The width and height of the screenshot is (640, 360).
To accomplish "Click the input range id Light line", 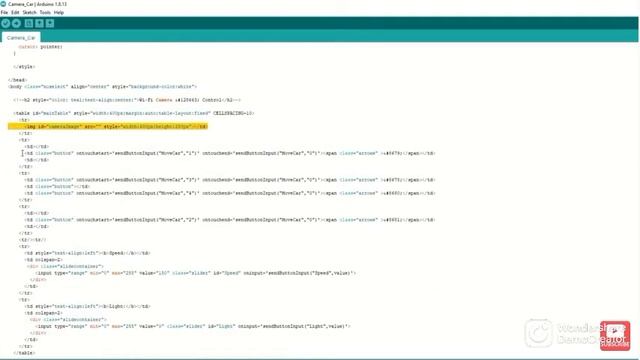I will [x=193, y=327].
